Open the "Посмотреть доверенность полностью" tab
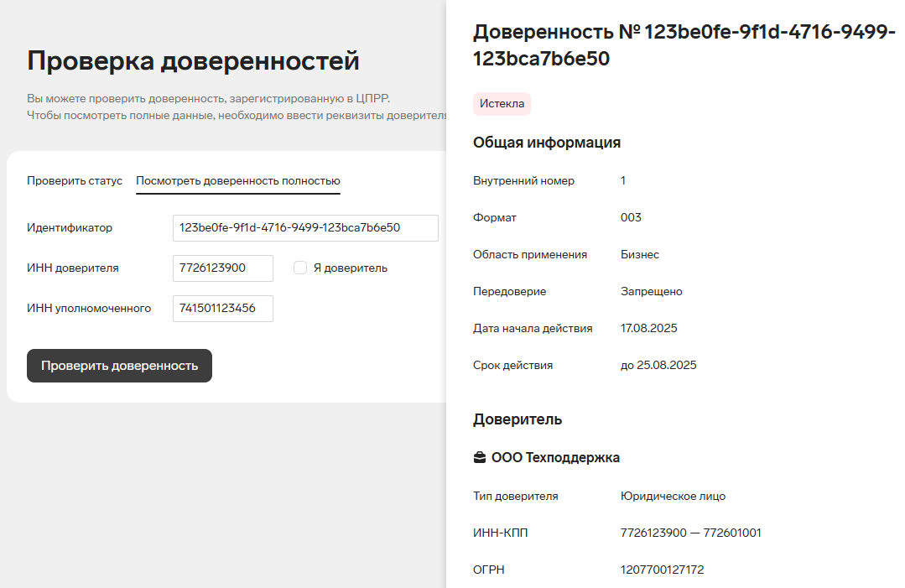This screenshot has height=588, width=905. click(x=238, y=180)
